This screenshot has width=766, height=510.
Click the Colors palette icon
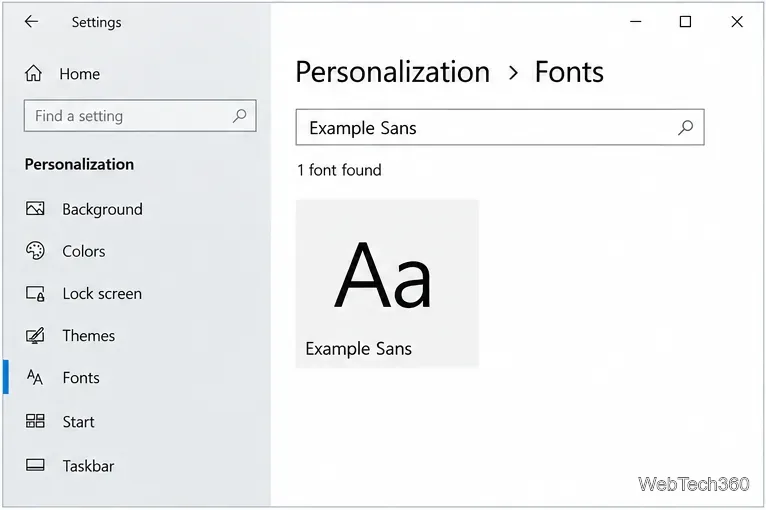click(35, 251)
